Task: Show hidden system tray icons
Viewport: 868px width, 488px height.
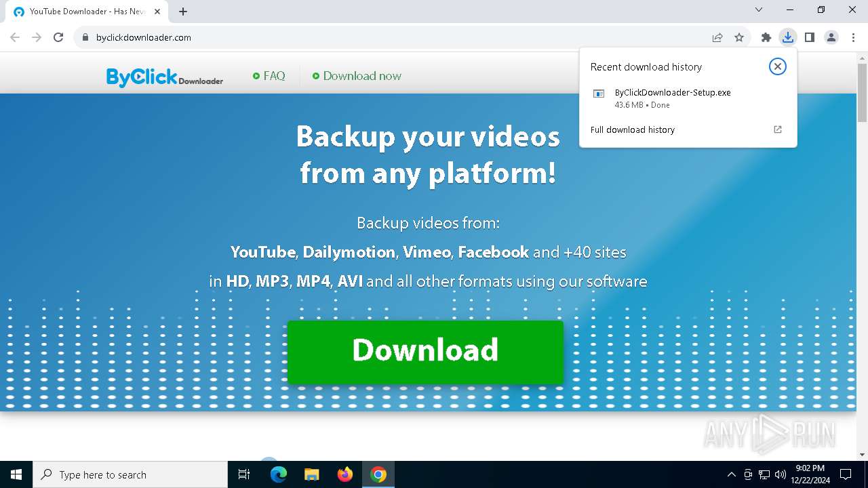Action: 731,474
